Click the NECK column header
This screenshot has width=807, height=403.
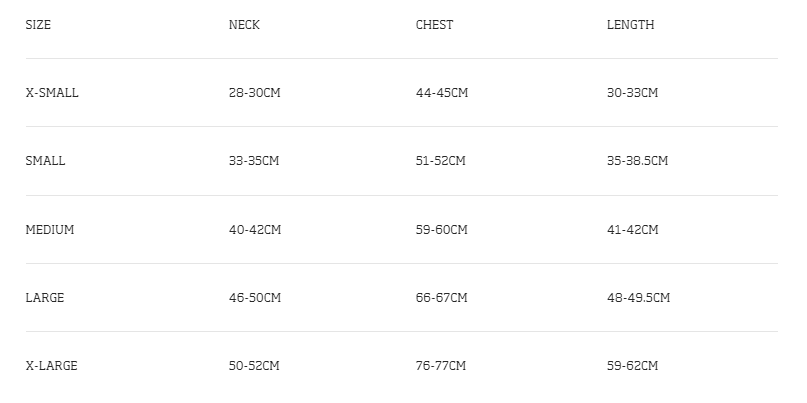click(244, 25)
